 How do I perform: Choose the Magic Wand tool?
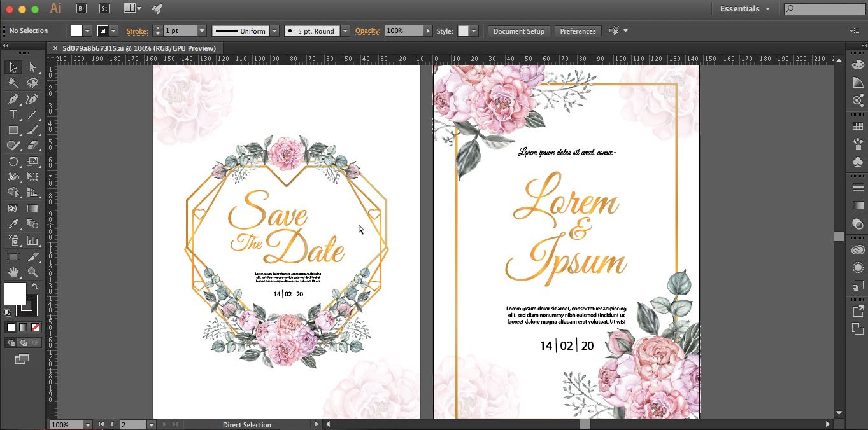(x=13, y=83)
